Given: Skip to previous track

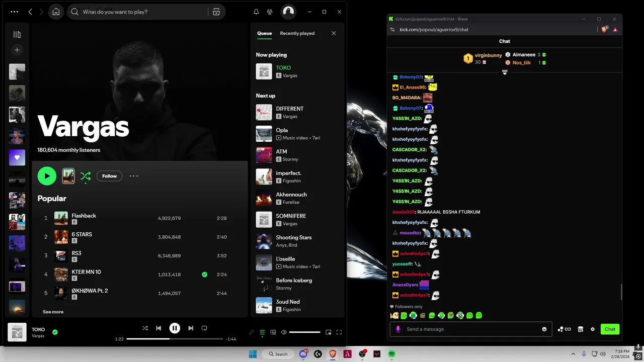Looking at the screenshot, I should (x=158, y=328).
